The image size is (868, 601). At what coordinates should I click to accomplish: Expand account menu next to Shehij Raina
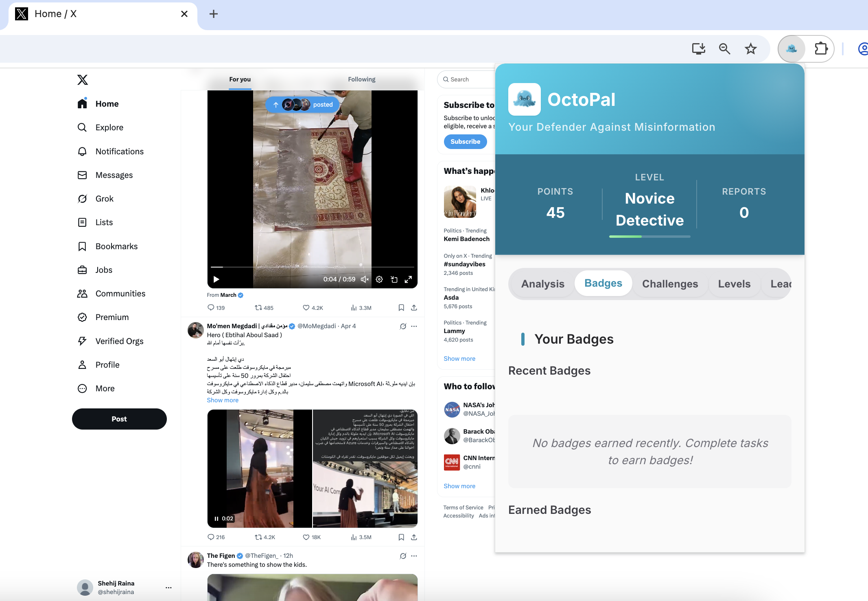pyautogui.click(x=168, y=588)
